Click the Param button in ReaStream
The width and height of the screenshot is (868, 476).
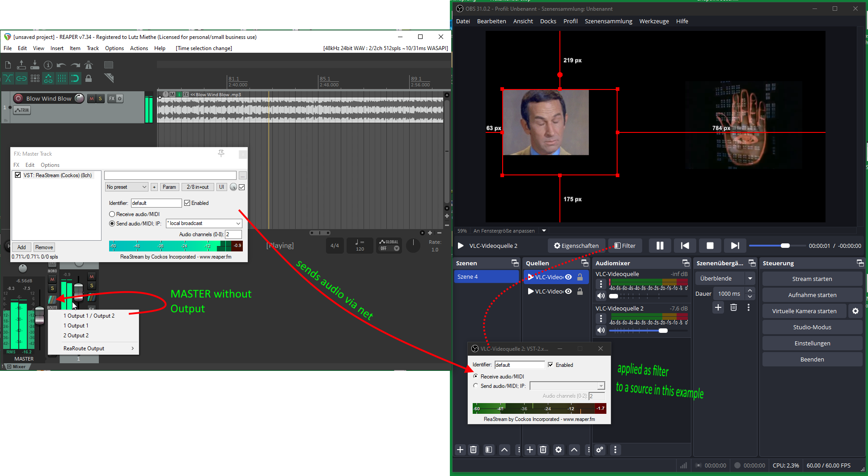pyautogui.click(x=169, y=187)
